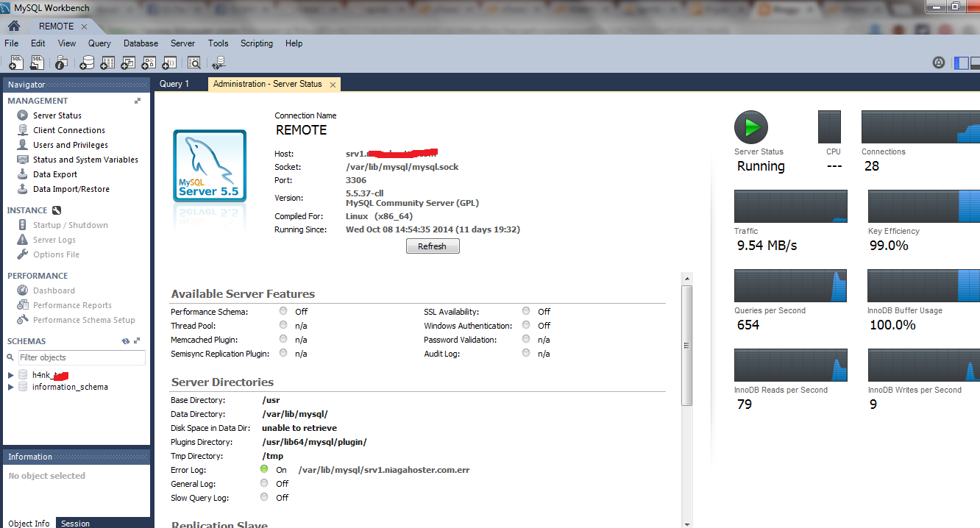Select the Performance Schema radio button
The width and height of the screenshot is (980, 528).
pyautogui.click(x=283, y=310)
